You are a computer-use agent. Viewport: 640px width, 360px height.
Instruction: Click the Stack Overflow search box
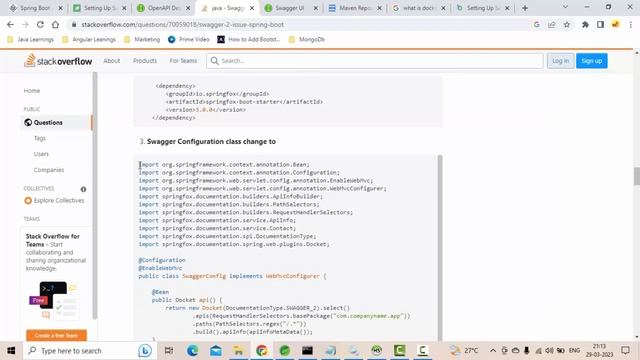(375, 61)
